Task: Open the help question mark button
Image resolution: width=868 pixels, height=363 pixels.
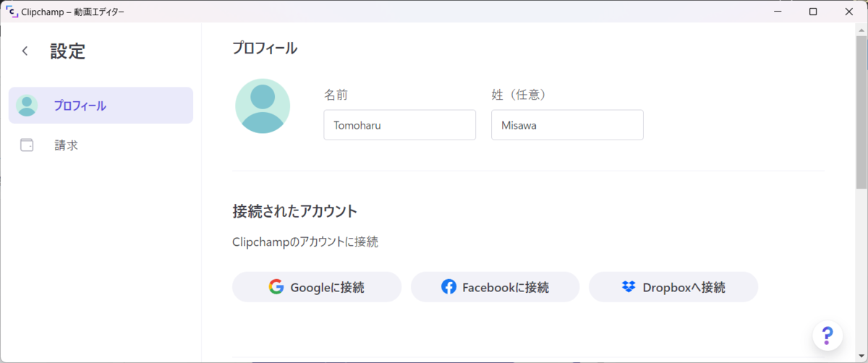Action: pos(827,336)
